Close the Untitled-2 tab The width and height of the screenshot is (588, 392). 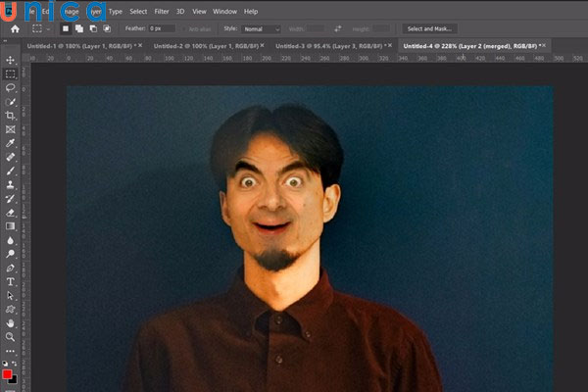(262, 45)
